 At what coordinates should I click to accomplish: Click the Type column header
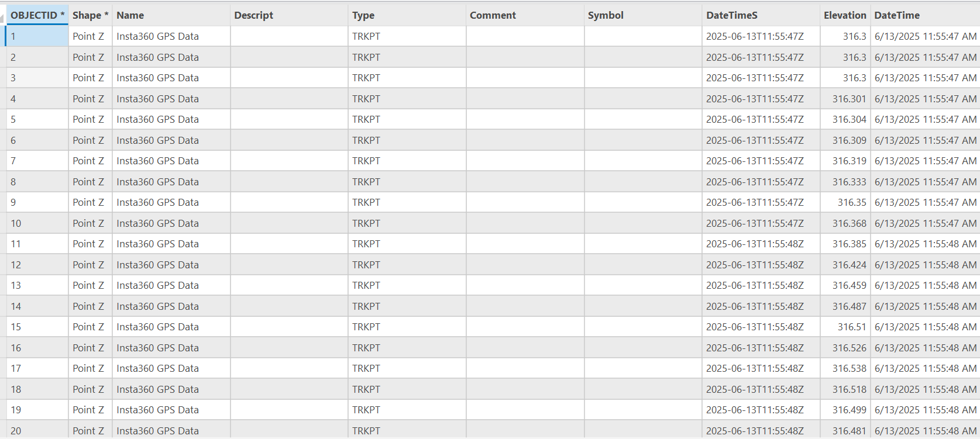[x=407, y=15]
